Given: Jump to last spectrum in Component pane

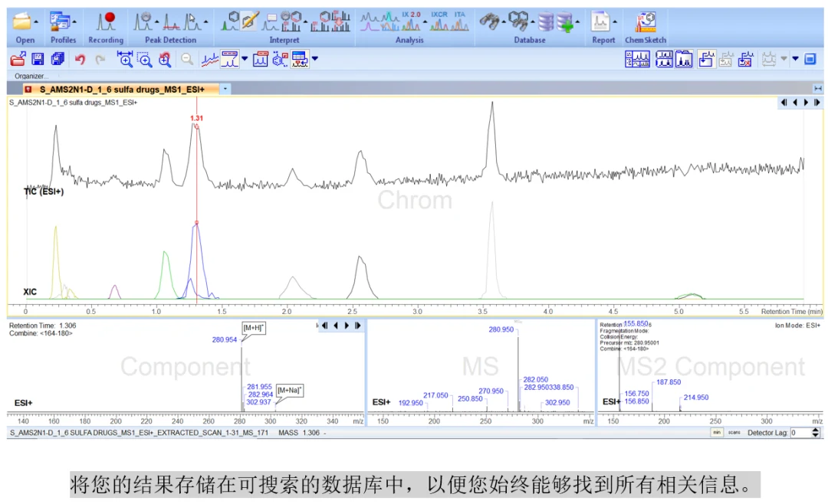Looking at the screenshot, I should click(357, 326).
